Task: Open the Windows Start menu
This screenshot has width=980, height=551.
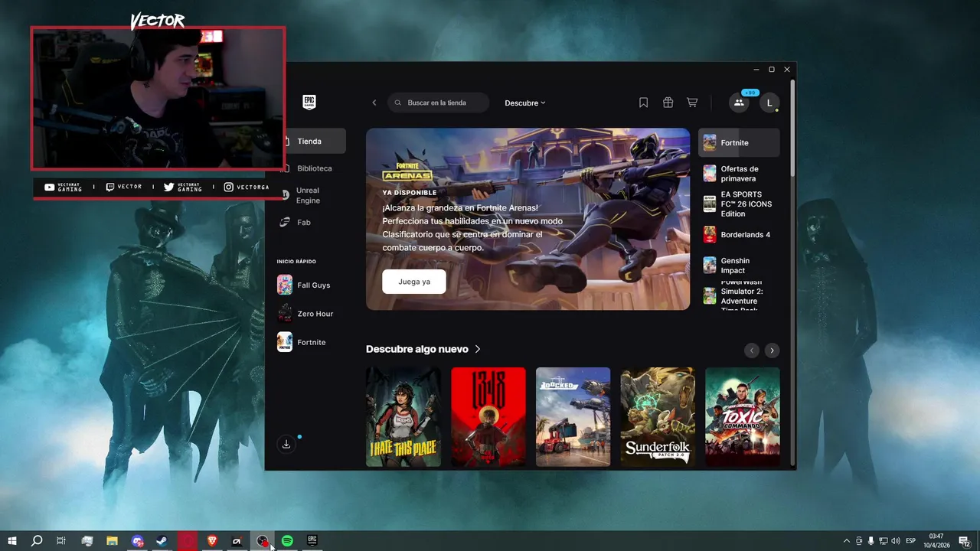Action: point(12,541)
